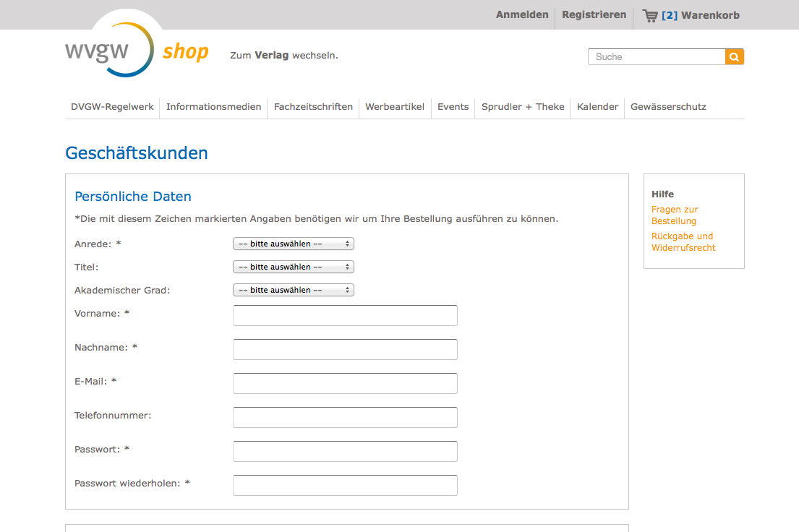Image resolution: width=799 pixels, height=532 pixels.
Task: Open the Akademischer Grad dropdown
Action: pos(294,290)
